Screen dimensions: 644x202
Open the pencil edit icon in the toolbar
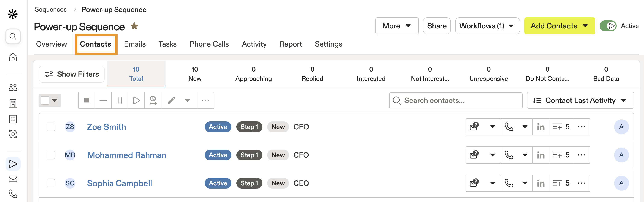[x=172, y=100]
